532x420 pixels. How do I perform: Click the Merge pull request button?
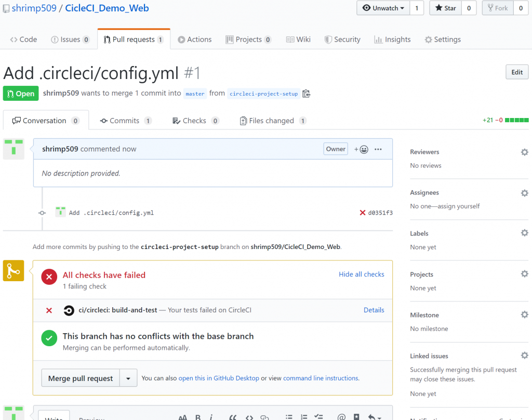[81, 378]
